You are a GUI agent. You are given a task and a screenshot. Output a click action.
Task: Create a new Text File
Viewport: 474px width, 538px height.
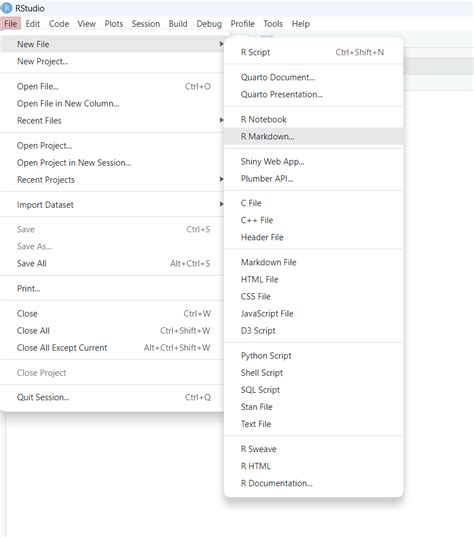[x=313, y=424]
